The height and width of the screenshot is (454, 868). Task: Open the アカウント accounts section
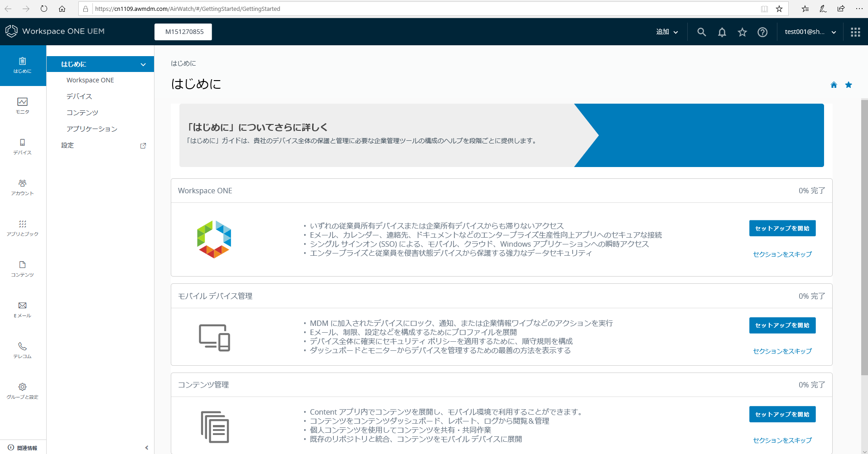pyautogui.click(x=23, y=187)
